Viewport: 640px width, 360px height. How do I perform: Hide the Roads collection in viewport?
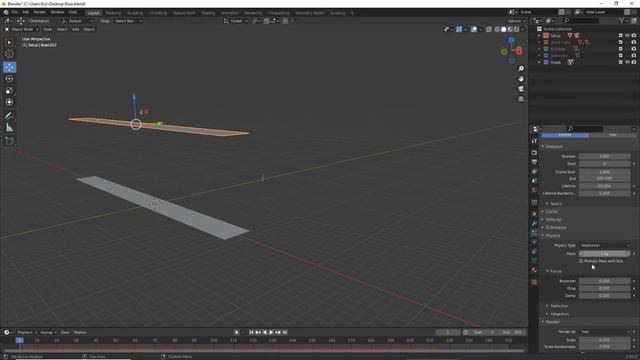pos(627,62)
